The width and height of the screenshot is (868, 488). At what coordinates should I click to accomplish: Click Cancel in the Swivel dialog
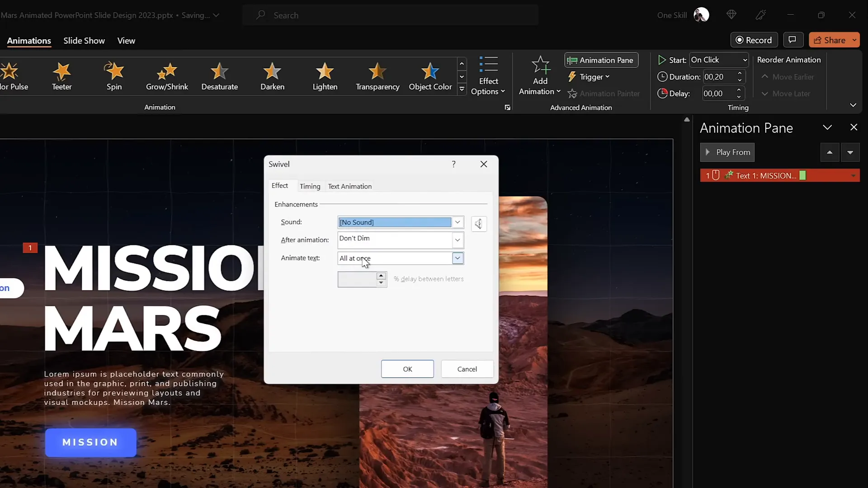pyautogui.click(x=467, y=369)
